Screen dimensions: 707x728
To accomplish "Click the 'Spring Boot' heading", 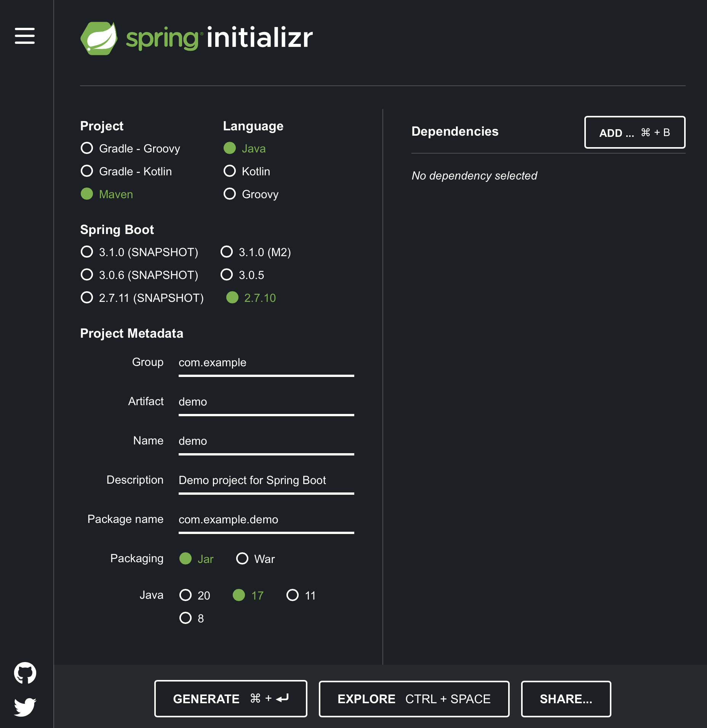I will [x=117, y=230].
